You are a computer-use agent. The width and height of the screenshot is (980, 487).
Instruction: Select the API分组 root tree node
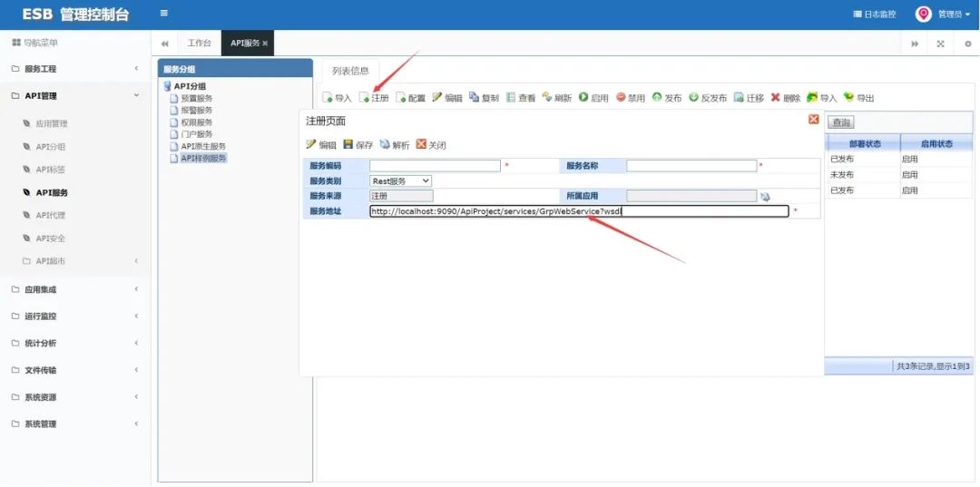190,87
